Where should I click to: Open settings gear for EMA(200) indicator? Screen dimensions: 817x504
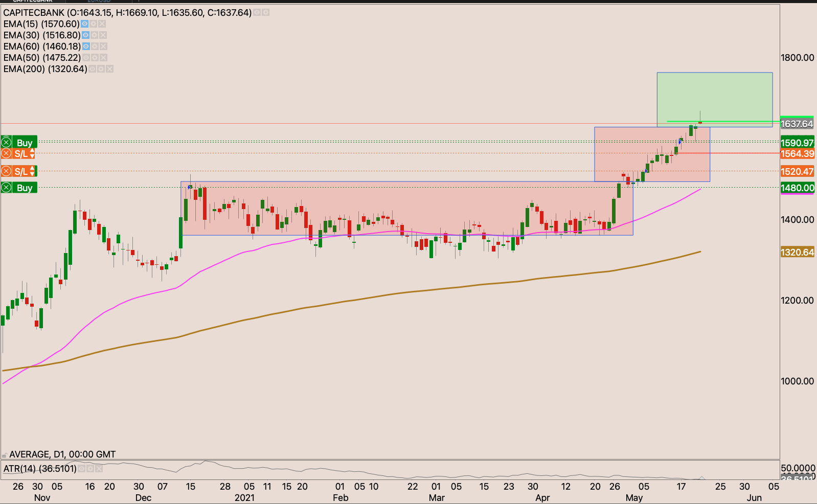pyautogui.click(x=101, y=69)
